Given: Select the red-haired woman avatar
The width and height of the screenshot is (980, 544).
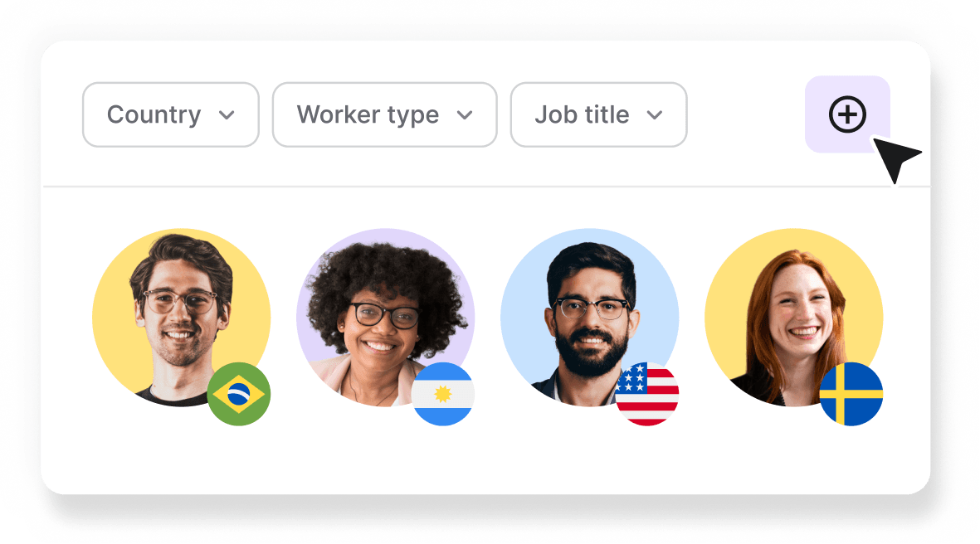Looking at the screenshot, I should click(794, 318).
